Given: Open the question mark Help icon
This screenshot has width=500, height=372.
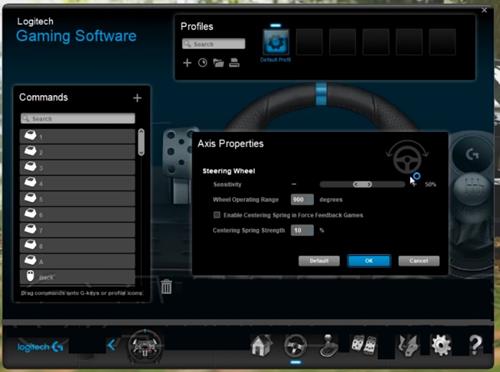Looking at the screenshot, I should [475, 345].
